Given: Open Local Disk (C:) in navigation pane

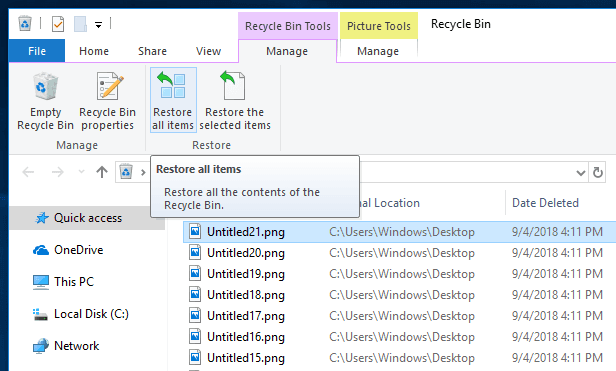Looking at the screenshot, I should coord(91,314).
